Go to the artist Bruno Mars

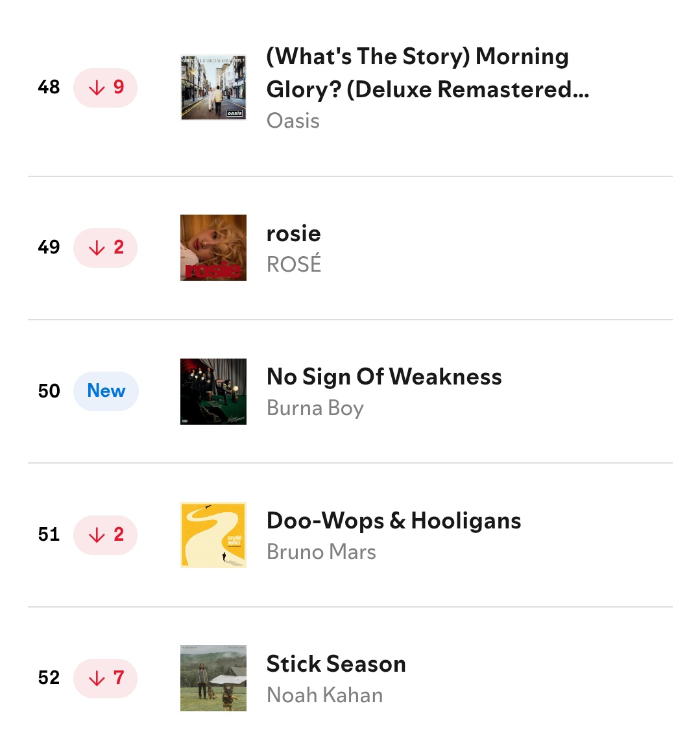322,552
